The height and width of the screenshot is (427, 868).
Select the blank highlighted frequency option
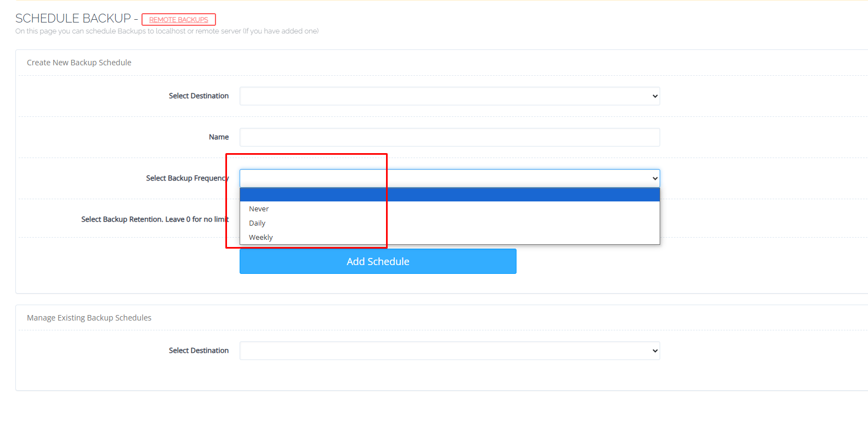pyautogui.click(x=449, y=195)
